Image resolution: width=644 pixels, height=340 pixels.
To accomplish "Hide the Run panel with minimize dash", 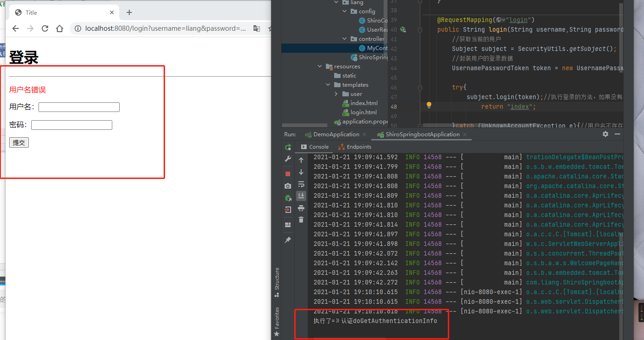I will 617,134.
